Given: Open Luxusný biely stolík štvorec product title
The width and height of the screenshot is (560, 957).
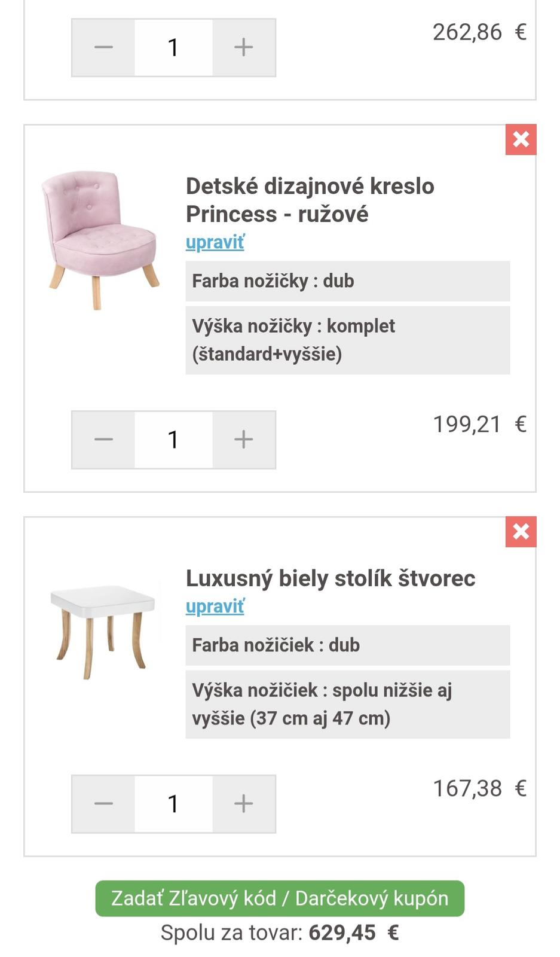Looking at the screenshot, I should [330, 578].
